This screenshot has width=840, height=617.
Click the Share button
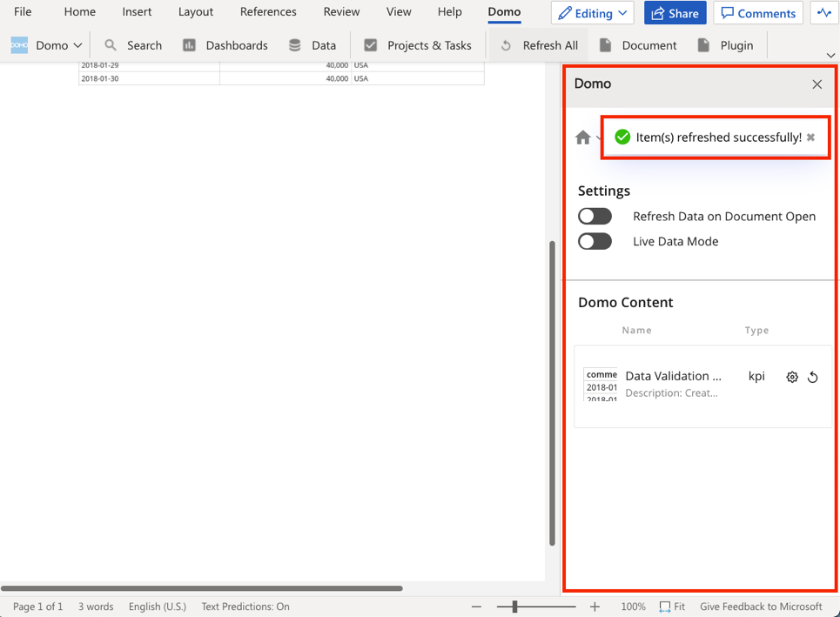pos(675,13)
